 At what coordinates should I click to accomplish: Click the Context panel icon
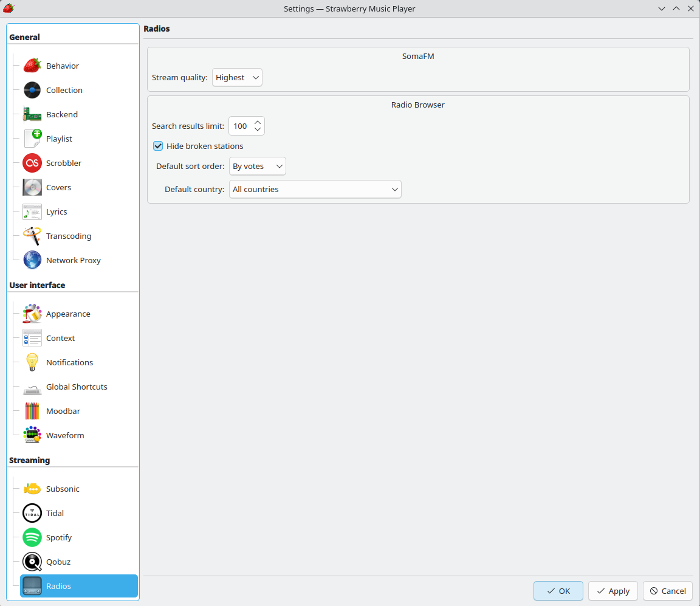pyautogui.click(x=32, y=338)
